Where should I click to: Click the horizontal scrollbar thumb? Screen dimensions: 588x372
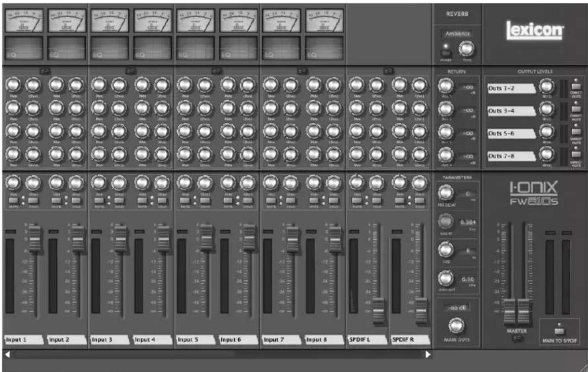tap(124, 354)
